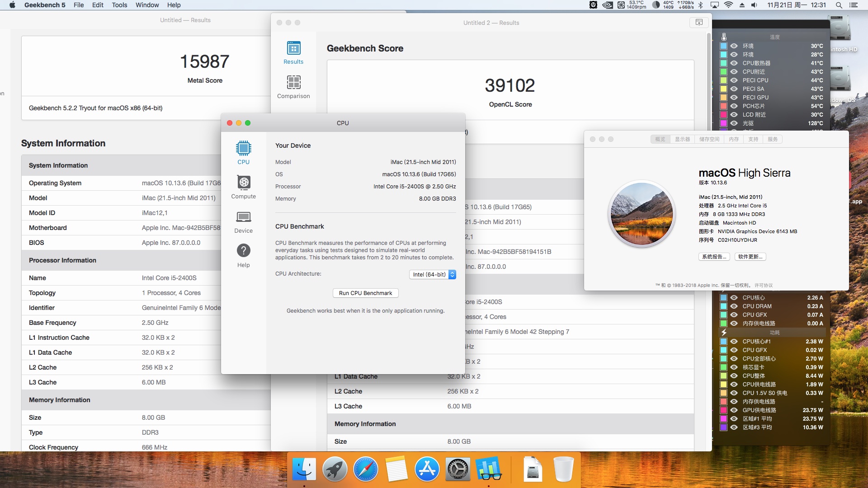Open Spotlight search in menu bar

coord(839,5)
